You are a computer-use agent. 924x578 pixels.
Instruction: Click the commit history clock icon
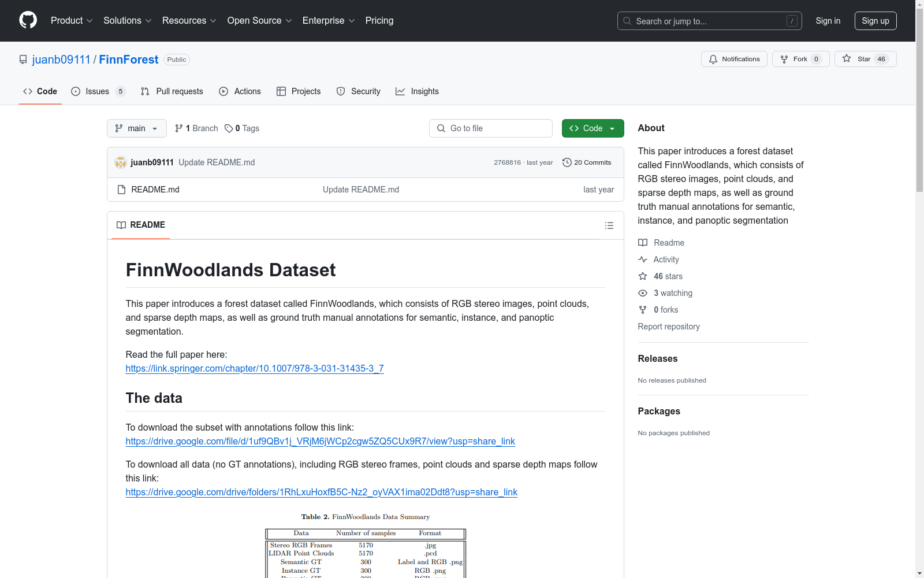tap(567, 162)
